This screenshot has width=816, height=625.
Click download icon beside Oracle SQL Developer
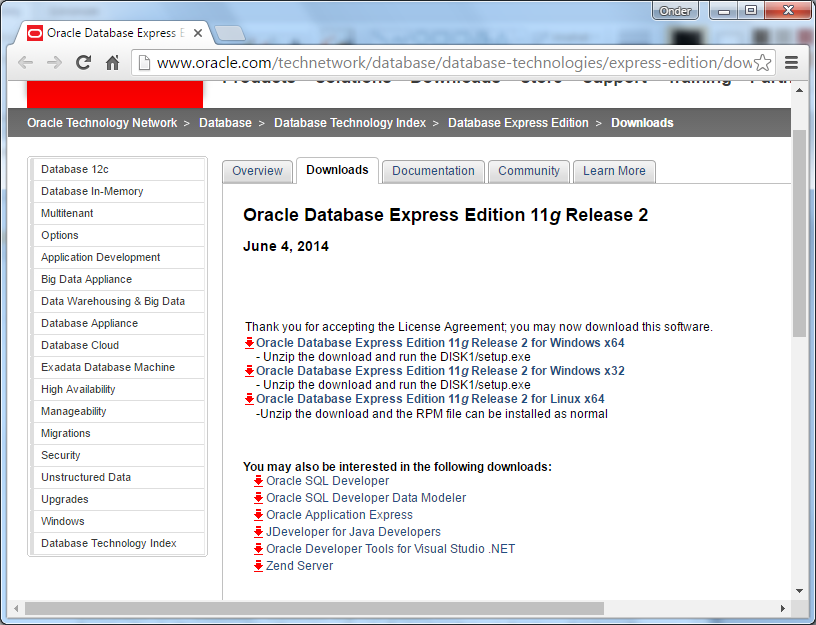pyautogui.click(x=258, y=481)
